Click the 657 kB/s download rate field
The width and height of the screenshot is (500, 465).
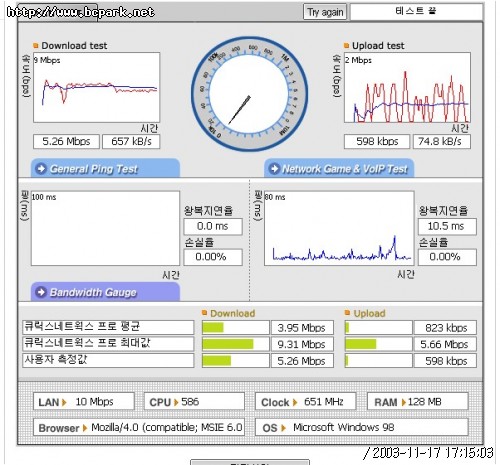click(131, 141)
